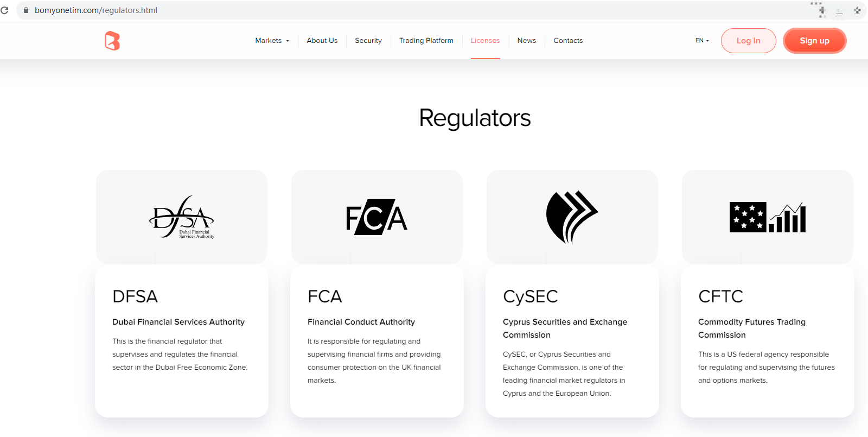Image resolution: width=868 pixels, height=437 pixels.
Task: Open the Contacts page
Action: click(x=568, y=41)
